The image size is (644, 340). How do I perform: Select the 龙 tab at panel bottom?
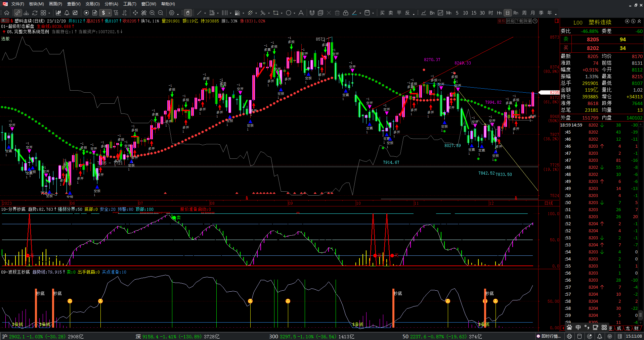coord(628,328)
